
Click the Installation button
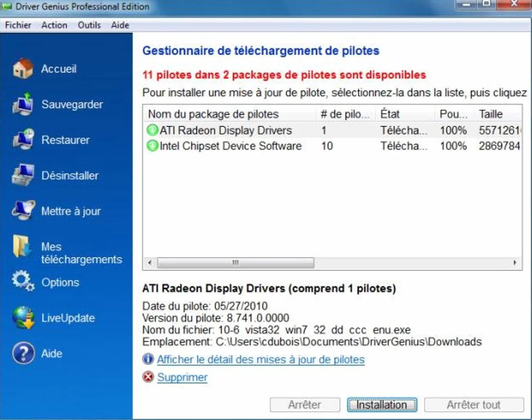[x=382, y=405]
